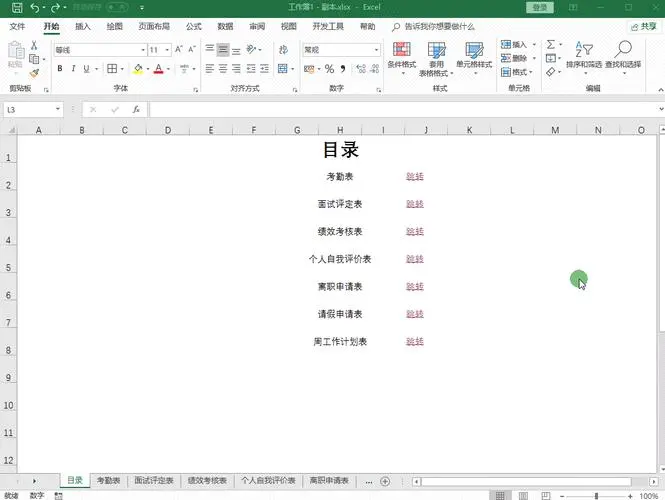Open Find and Select (查找和选择)
The image size is (665, 500).
coord(623,58)
